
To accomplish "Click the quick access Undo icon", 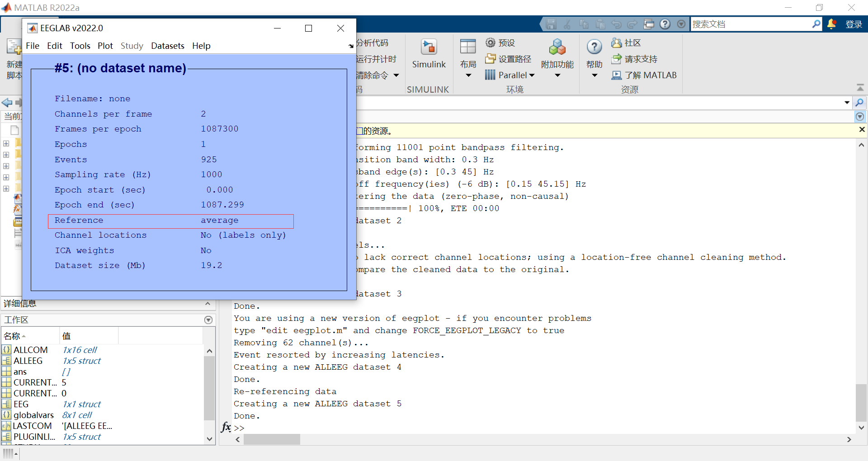I will point(616,24).
